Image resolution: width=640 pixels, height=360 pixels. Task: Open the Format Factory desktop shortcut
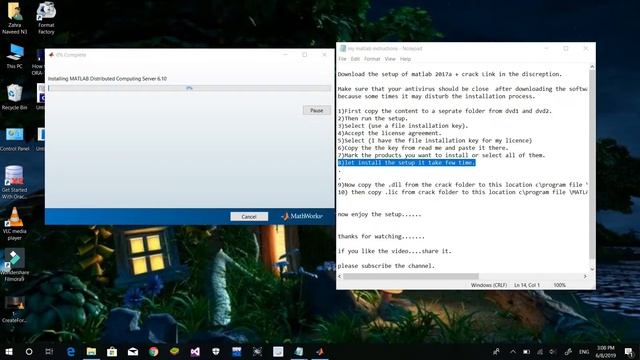pyautogui.click(x=46, y=18)
